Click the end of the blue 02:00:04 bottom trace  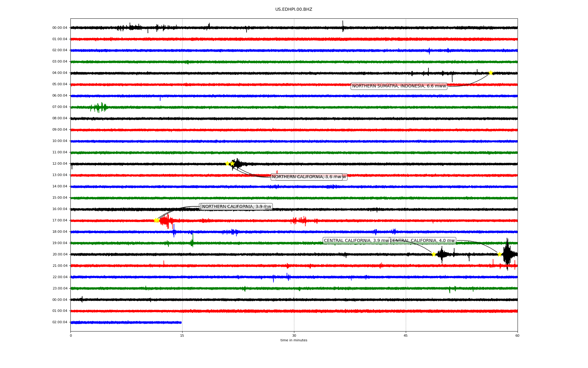[x=181, y=323]
